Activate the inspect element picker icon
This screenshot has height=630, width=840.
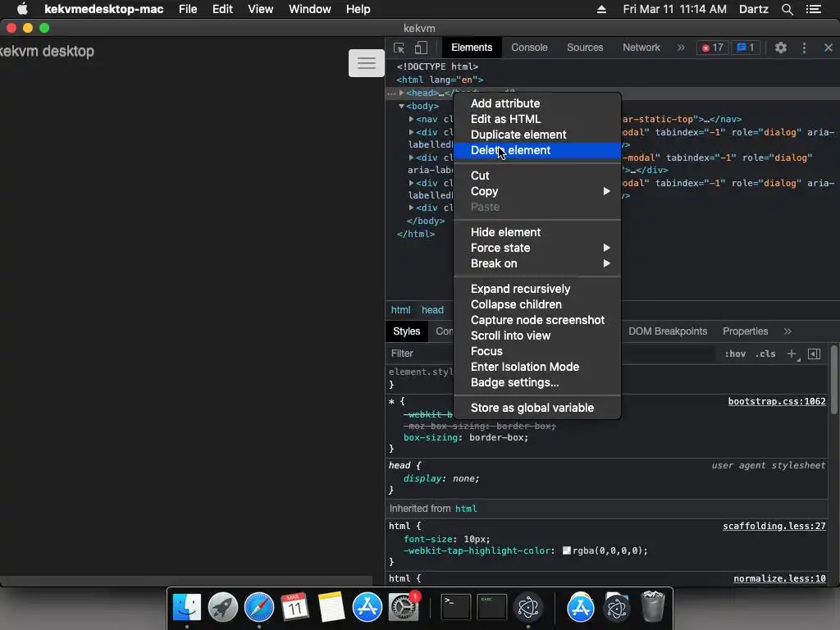[399, 48]
